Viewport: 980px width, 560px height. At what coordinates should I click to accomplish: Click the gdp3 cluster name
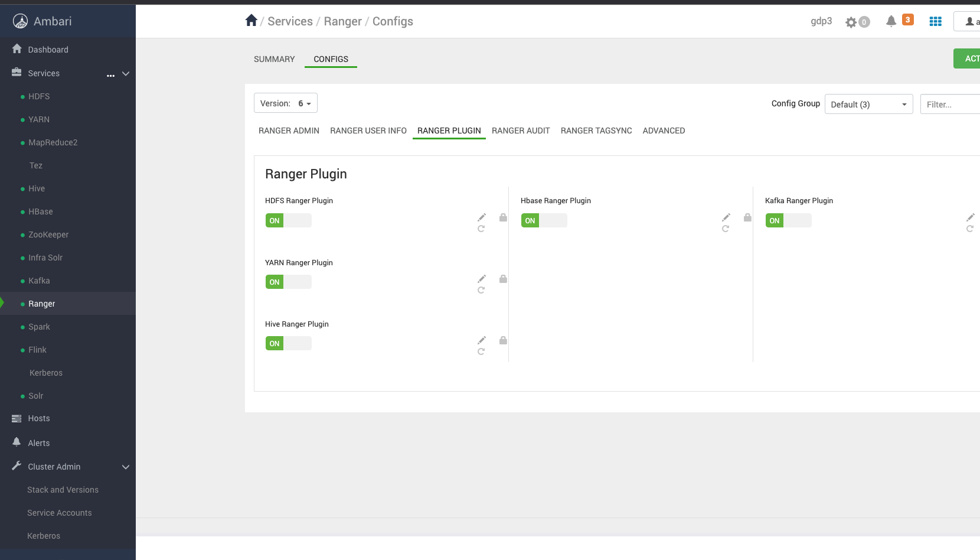pyautogui.click(x=821, y=21)
